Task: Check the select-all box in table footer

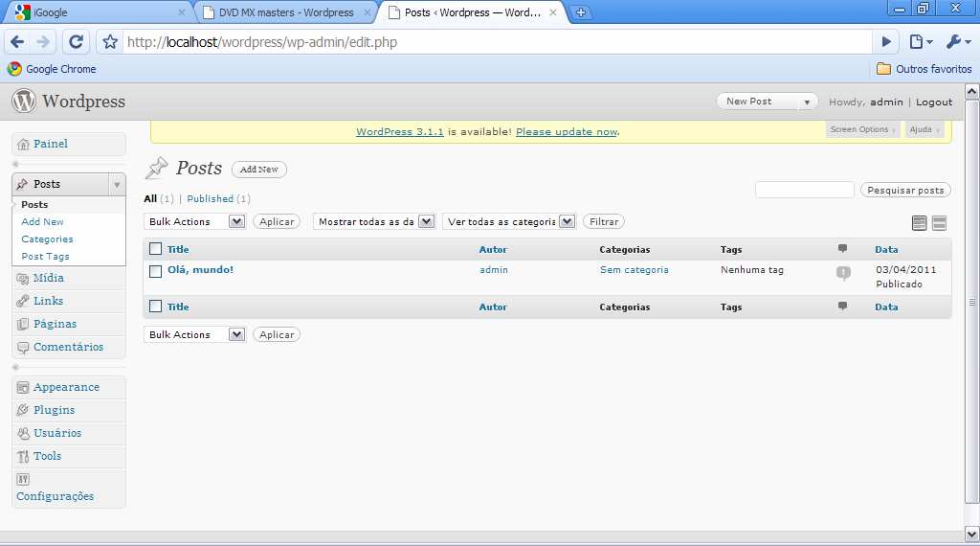Action: [156, 307]
